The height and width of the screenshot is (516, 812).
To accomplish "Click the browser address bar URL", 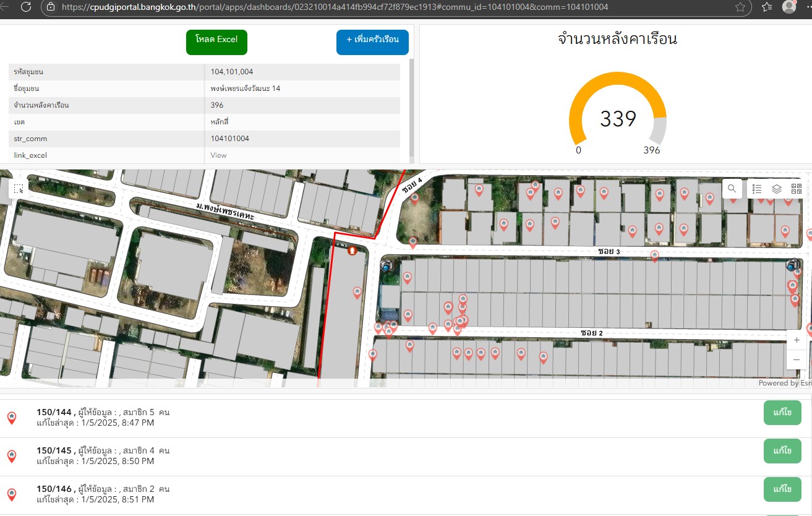I will [x=334, y=7].
